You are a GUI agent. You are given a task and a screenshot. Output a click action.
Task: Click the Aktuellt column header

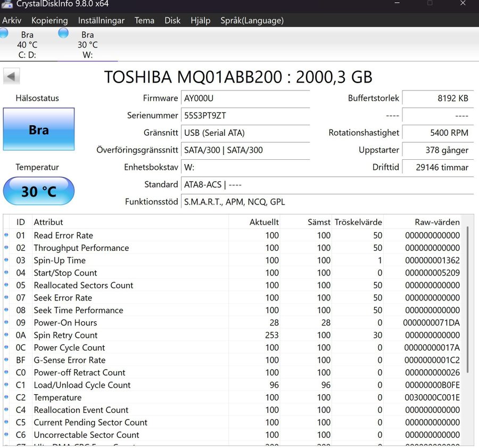[x=254, y=222]
